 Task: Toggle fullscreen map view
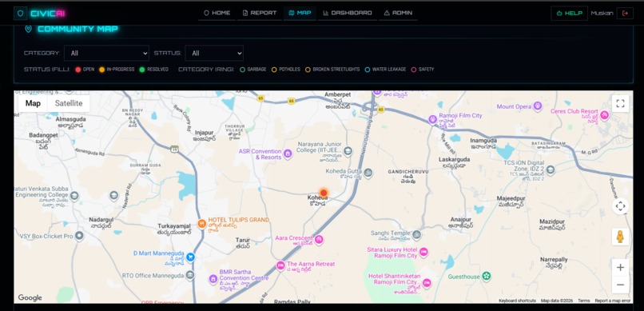[x=620, y=103]
